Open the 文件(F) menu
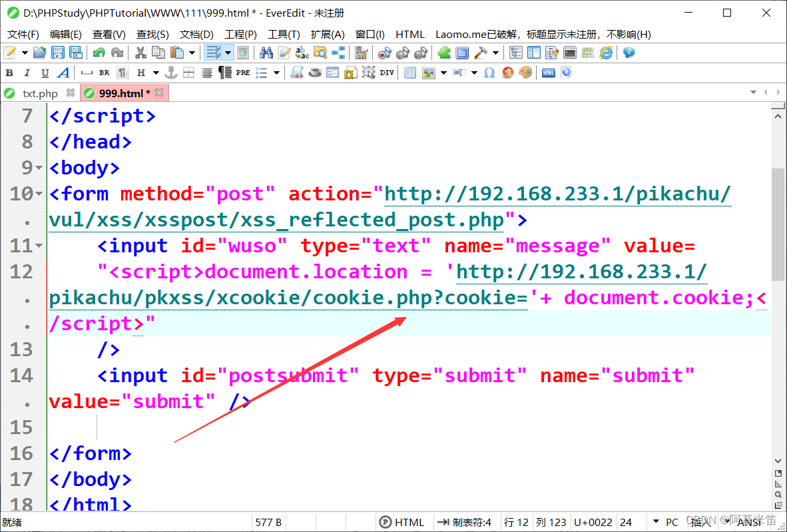This screenshot has height=532, width=787. pyautogui.click(x=23, y=34)
